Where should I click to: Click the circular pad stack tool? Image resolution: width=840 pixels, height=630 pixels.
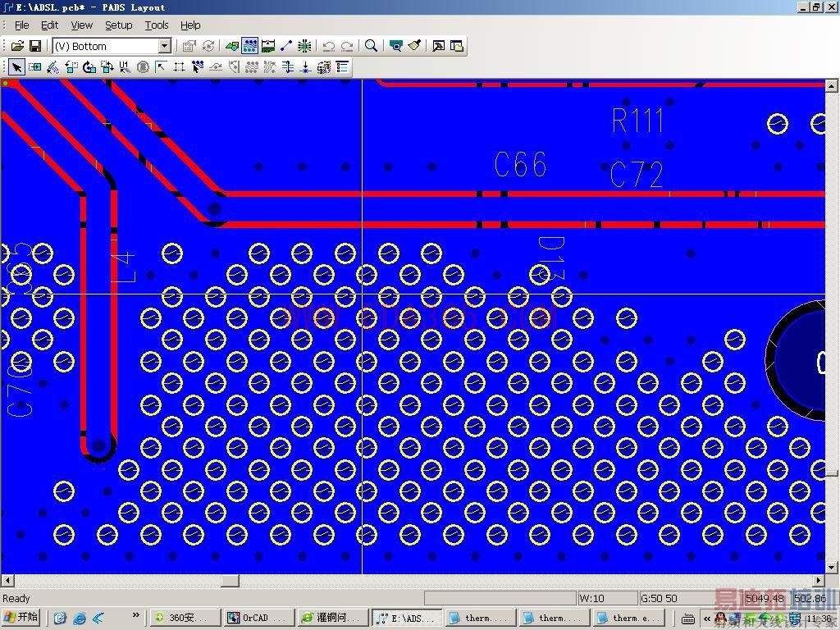click(x=143, y=67)
